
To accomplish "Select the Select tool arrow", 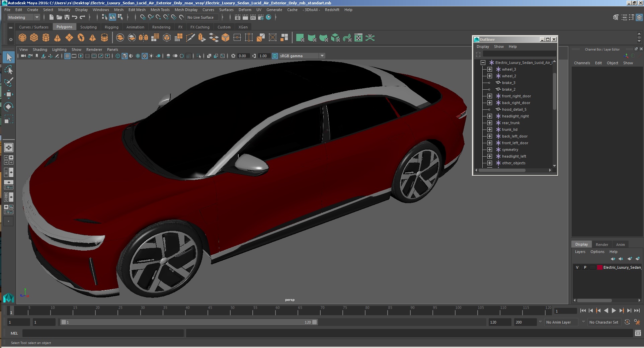I will tap(9, 57).
